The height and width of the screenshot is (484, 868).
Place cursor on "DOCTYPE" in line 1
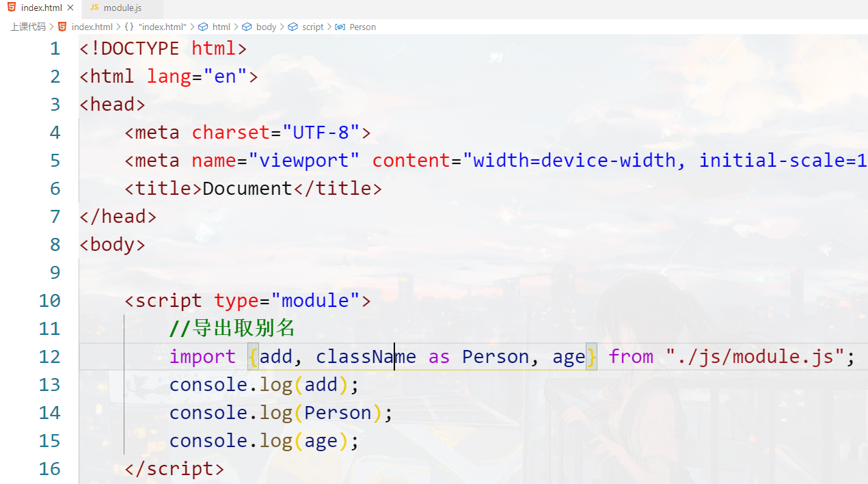(141, 49)
